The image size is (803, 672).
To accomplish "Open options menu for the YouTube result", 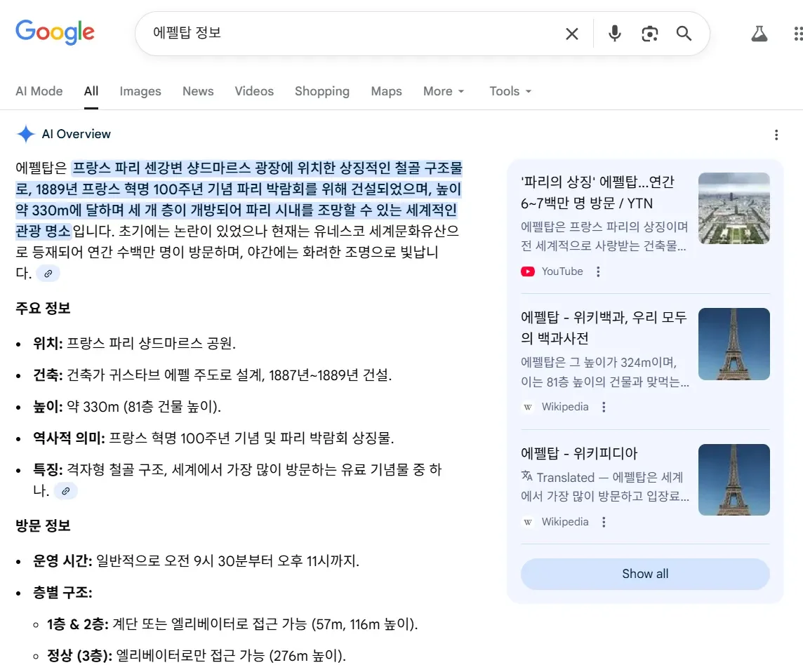I will click(597, 271).
